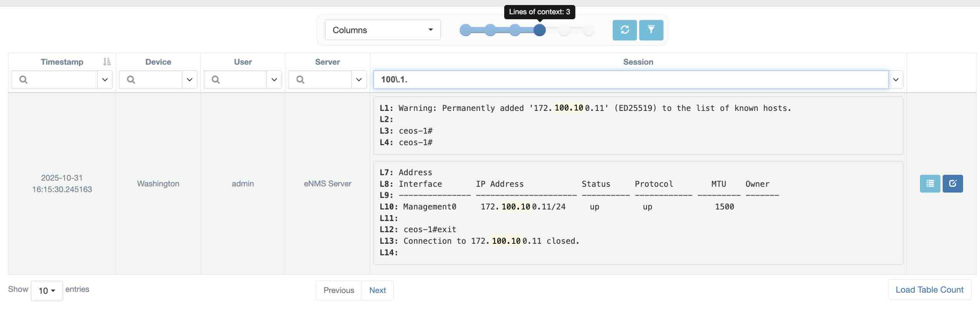This screenshot has height=325, width=980.
Task: Set context lines slider to second stop
Action: pyautogui.click(x=490, y=30)
